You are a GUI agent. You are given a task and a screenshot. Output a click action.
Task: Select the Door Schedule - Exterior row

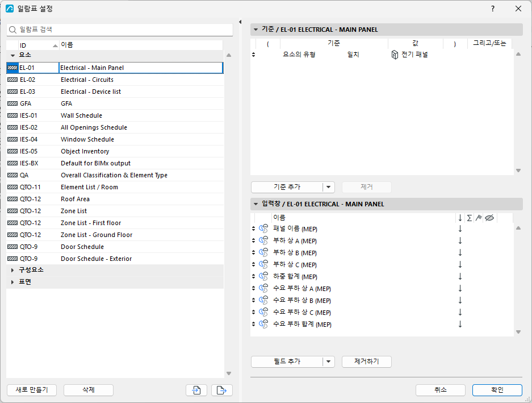coord(115,259)
